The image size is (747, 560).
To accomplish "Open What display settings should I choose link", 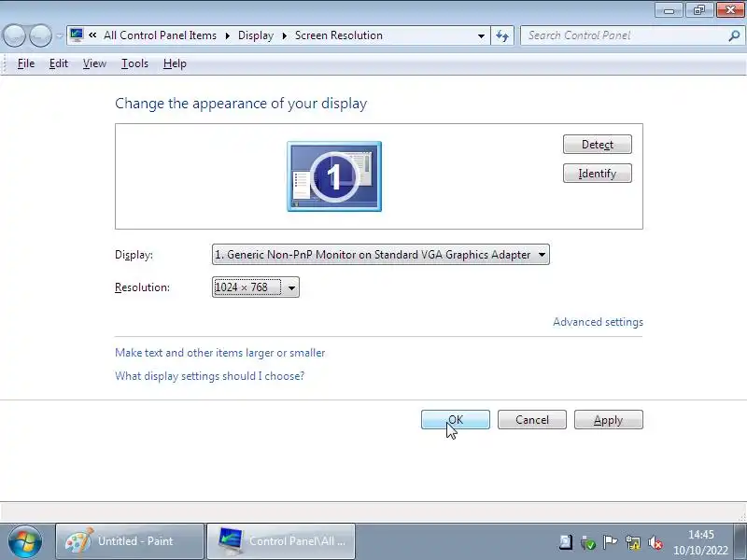I will pos(209,376).
